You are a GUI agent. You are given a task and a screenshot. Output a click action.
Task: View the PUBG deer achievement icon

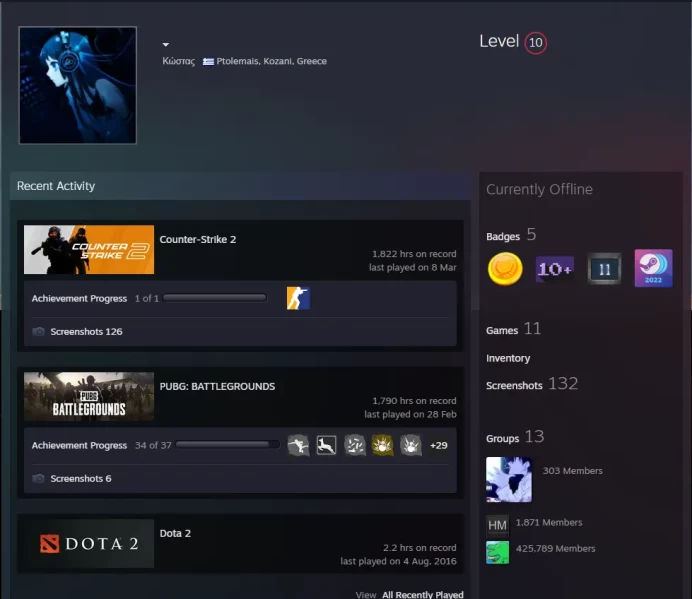327,445
